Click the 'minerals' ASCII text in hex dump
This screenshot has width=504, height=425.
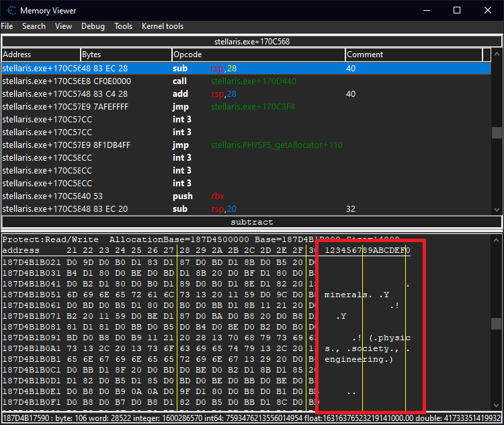point(345,295)
